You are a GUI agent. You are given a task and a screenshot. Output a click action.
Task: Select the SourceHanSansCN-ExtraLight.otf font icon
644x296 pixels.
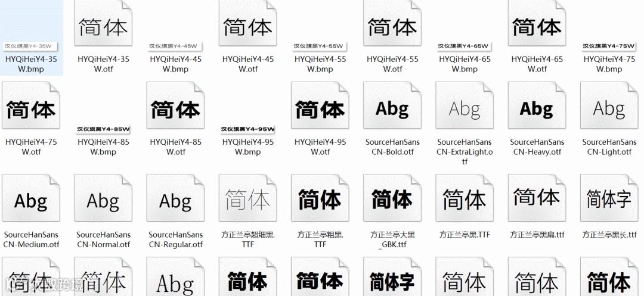pos(465,105)
